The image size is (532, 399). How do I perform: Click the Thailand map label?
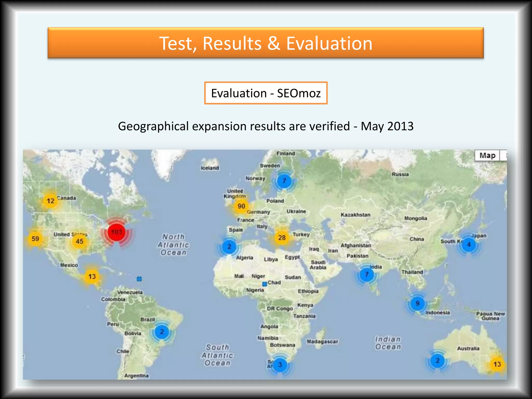tap(412, 272)
